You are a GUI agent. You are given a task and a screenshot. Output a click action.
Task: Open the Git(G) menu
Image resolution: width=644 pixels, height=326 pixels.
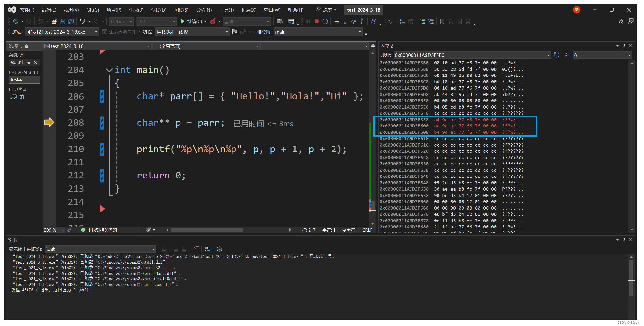(x=93, y=10)
